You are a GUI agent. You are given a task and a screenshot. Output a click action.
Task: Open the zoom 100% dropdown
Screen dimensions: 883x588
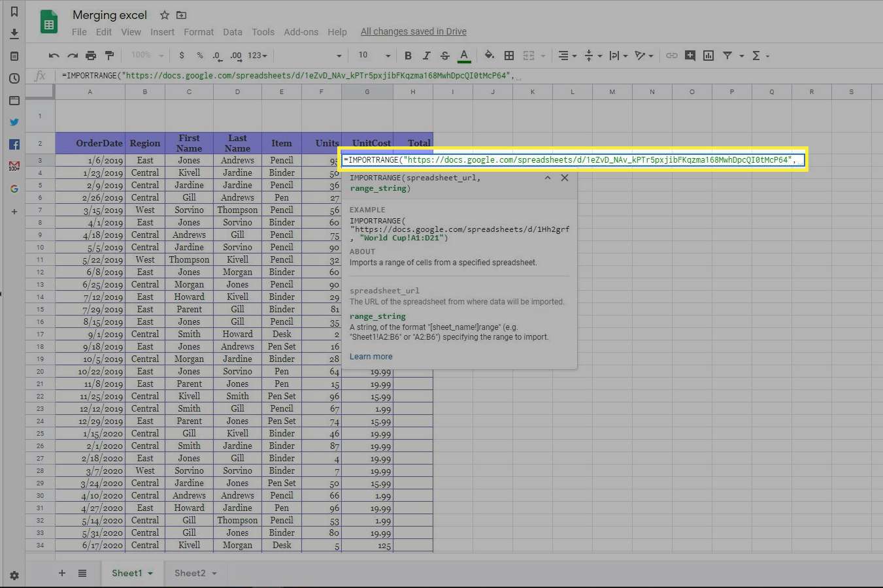coord(147,56)
